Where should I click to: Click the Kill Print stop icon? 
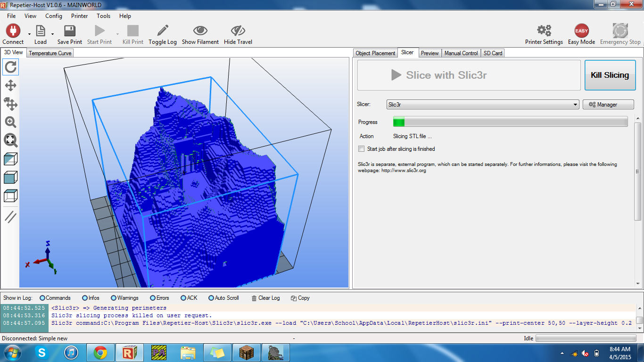click(133, 31)
